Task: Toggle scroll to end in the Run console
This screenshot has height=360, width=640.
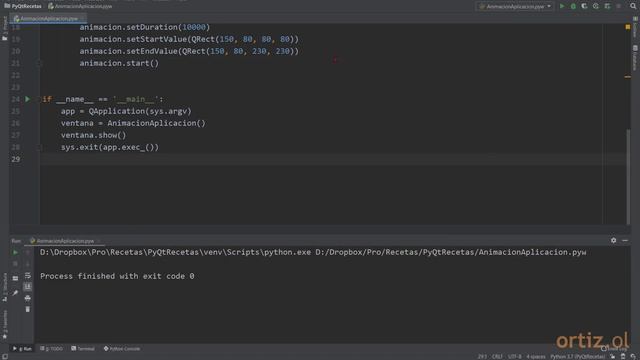Action: tap(27, 287)
